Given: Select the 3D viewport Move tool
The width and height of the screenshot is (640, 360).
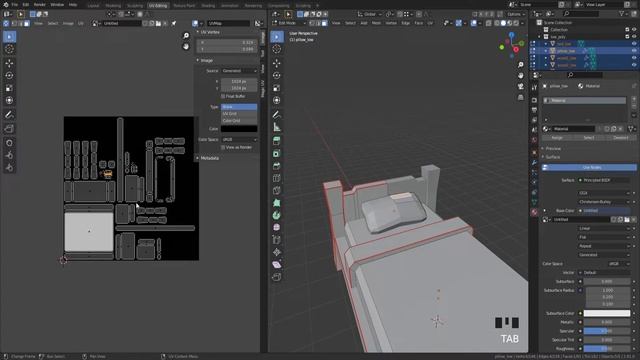Looking at the screenshot, I should (277, 63).
